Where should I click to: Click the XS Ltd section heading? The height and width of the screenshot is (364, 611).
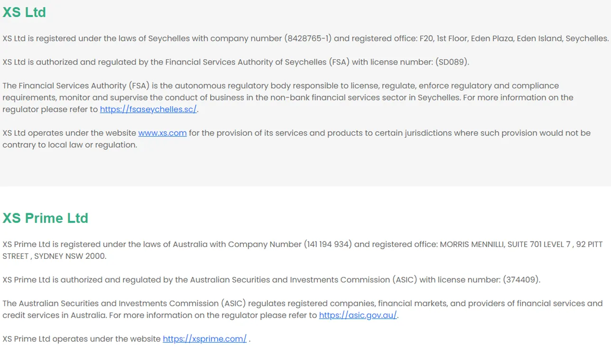point(24,12)
